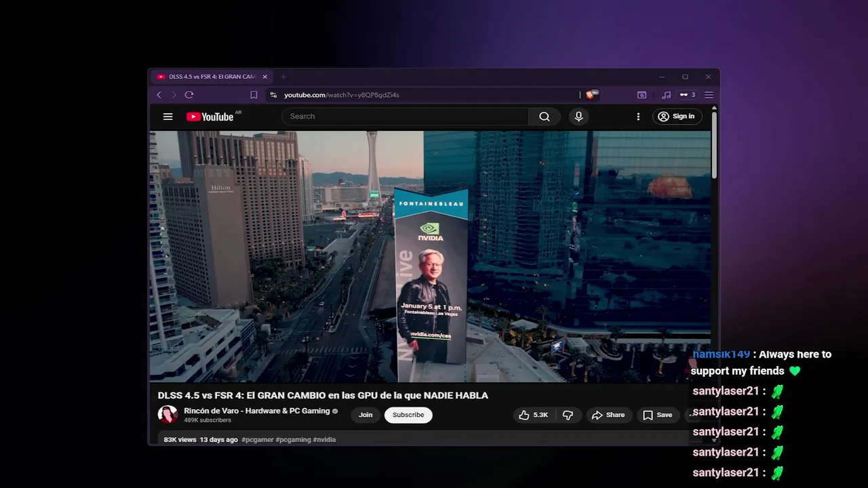Open Rincón de Varo - Hardware & PC Gaming channel link
This screenshot has width=868, height=488.
pyautogui.click(x=257, y=411)
